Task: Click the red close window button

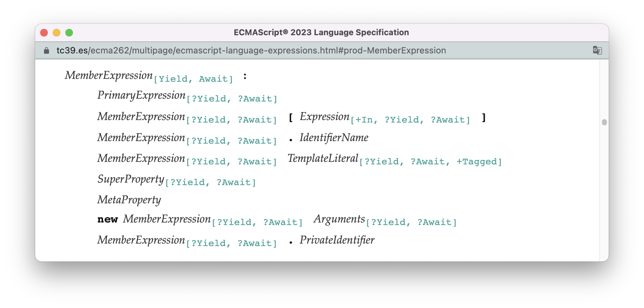Action: [44, 33]
